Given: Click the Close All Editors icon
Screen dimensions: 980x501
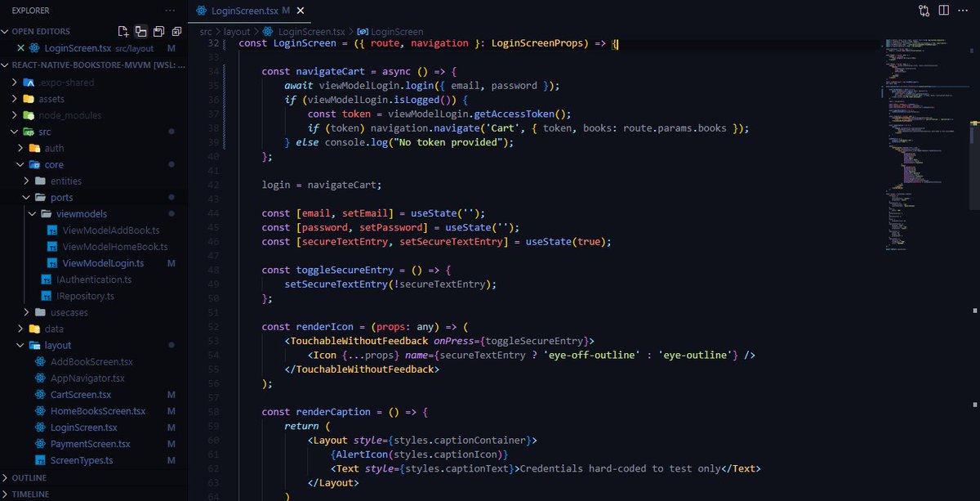Looking at the screenshot, I should [x=176, y=31].
